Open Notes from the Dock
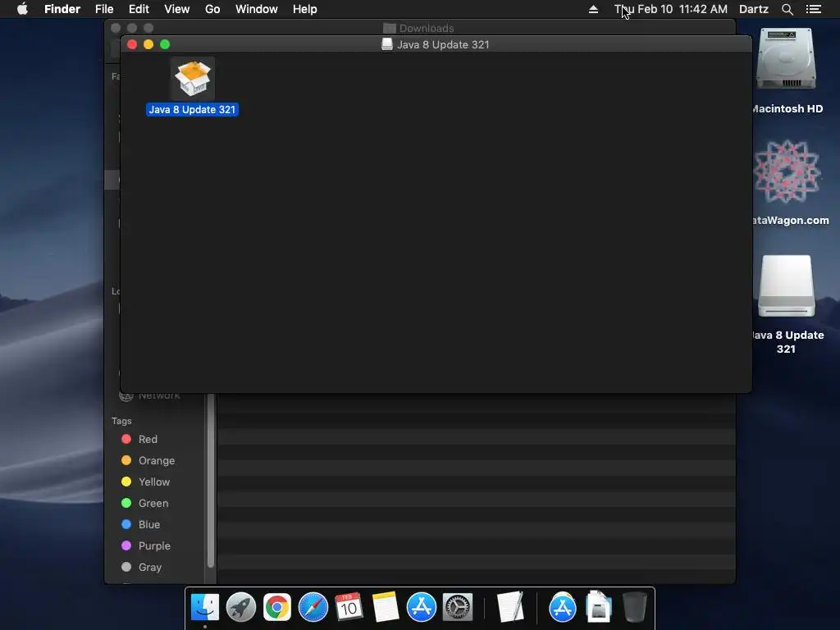 pyautogui.click(x=386, y=607)
